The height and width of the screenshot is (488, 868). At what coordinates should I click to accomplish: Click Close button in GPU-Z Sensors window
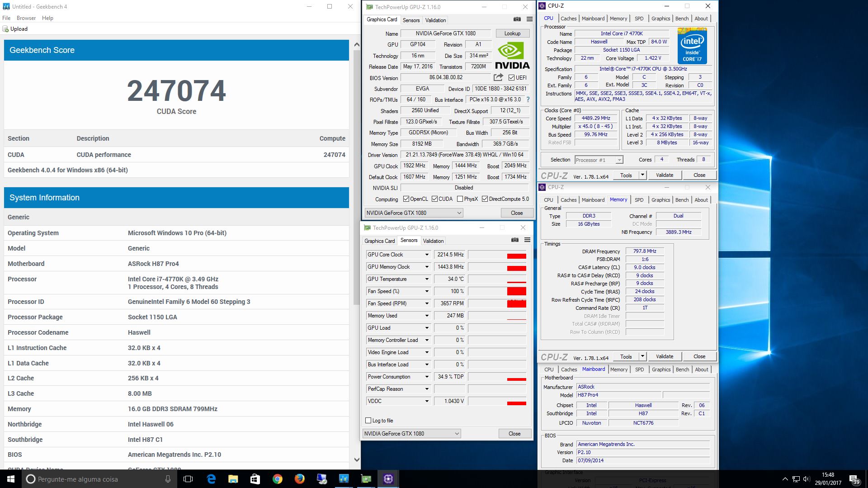[514, 433]
